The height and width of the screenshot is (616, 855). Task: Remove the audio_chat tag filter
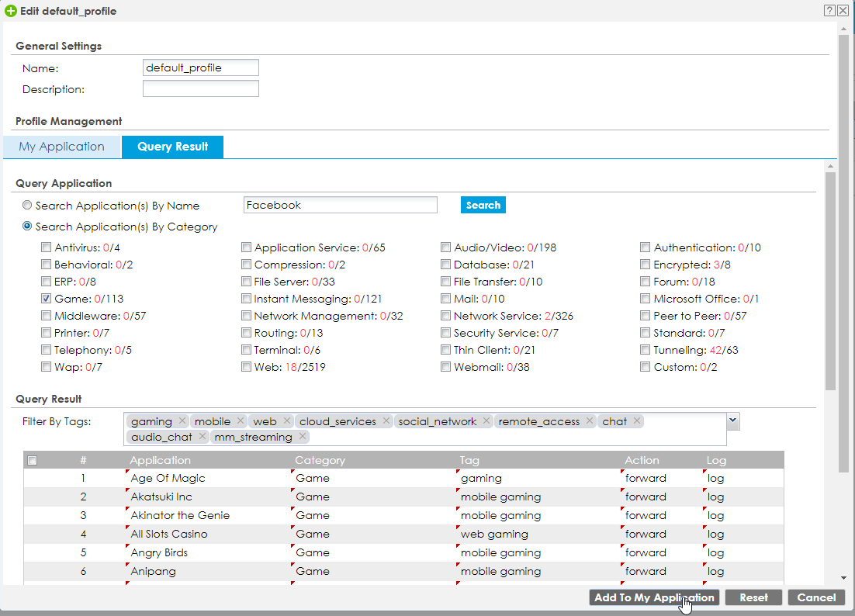click(x=202, y=437)
